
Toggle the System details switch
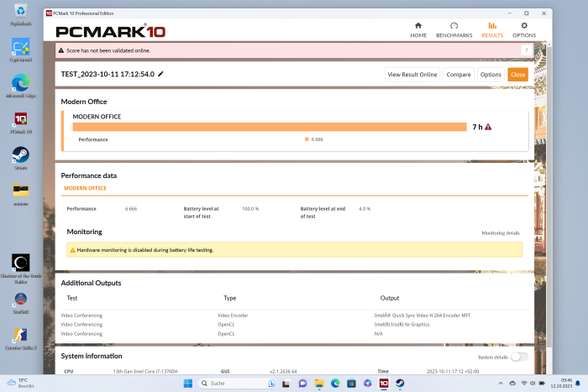tap(519, 357)
